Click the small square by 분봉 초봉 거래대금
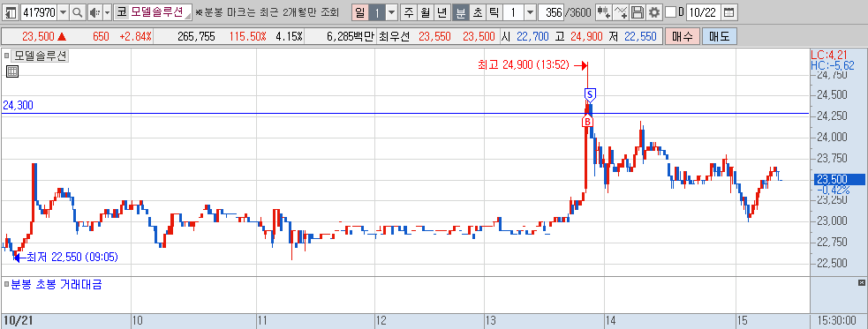This screenshot has height=329, width=868. click(7, 285)
